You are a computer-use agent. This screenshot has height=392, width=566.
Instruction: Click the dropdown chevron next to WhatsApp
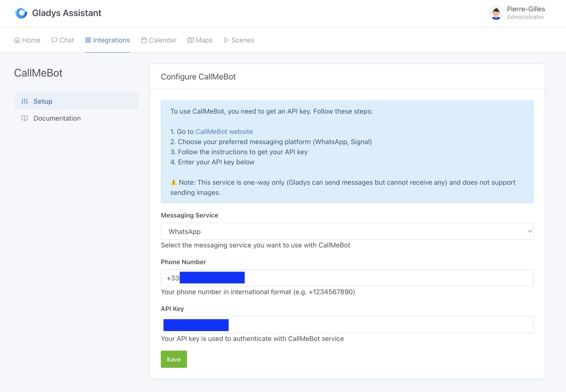pyautogui.click(x=529, y=231)
